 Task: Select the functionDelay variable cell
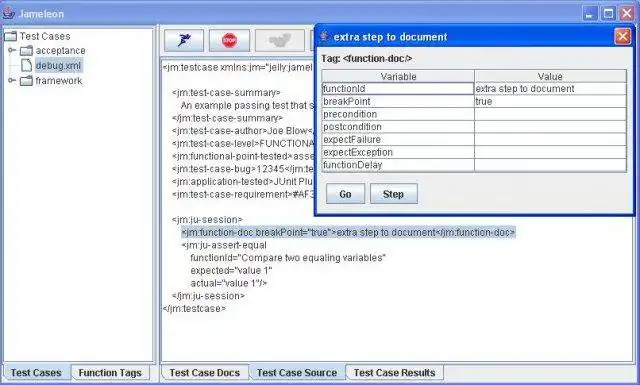398,165
